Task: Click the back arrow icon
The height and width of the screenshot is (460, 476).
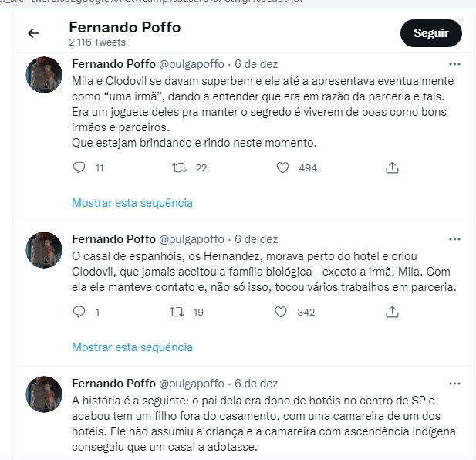Action: pos(33,33)
